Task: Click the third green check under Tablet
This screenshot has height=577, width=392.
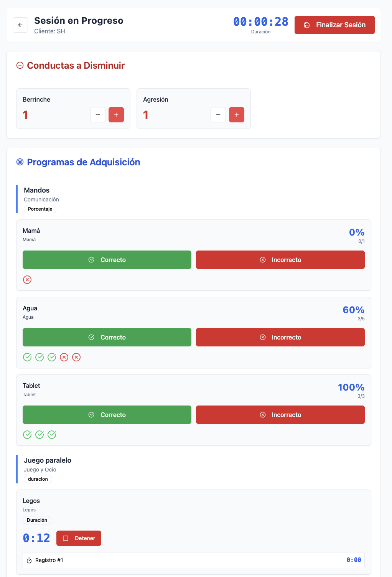Action: tap(52, 435)
